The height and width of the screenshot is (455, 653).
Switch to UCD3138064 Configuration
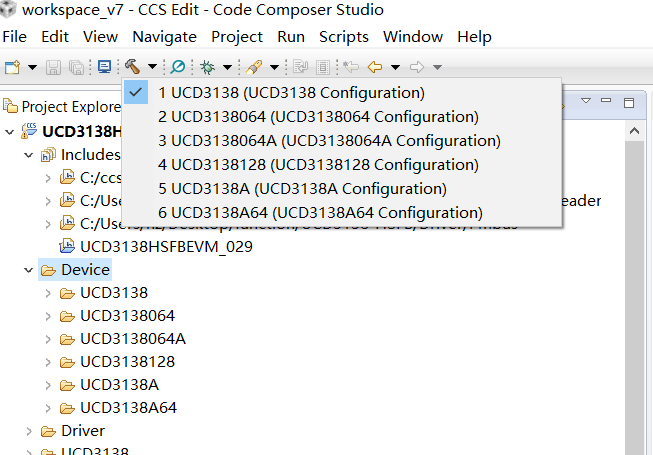pyautogui.click(x=312, y=117)
